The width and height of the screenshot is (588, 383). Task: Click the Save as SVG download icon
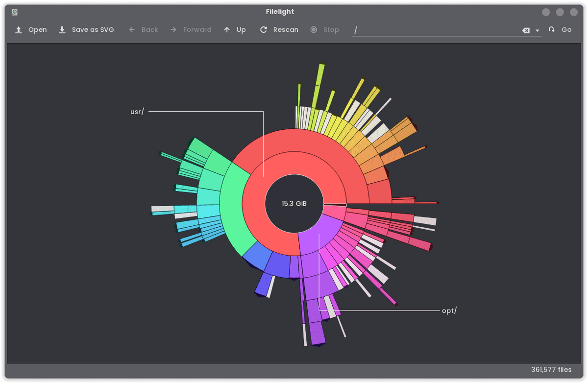(x=62, y=30)
